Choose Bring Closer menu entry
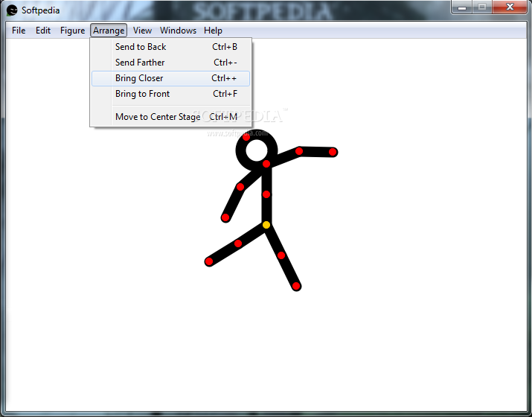532x417 pixels. click(x=170, y=78)
